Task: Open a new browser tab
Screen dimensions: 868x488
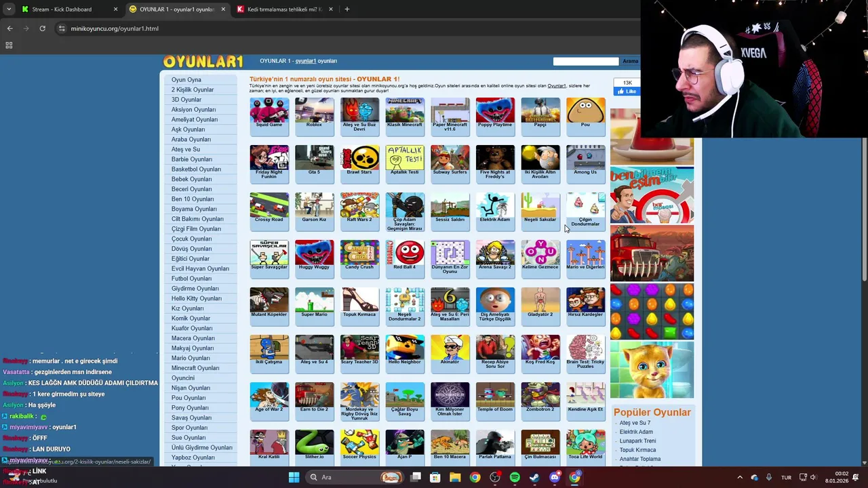Action: point(347,9)
